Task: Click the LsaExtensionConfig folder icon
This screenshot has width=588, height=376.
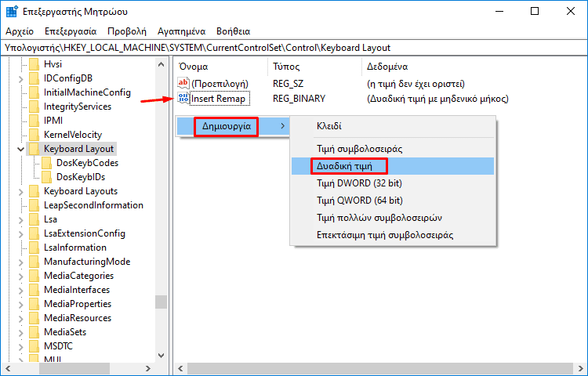Action: pos(34,233)
